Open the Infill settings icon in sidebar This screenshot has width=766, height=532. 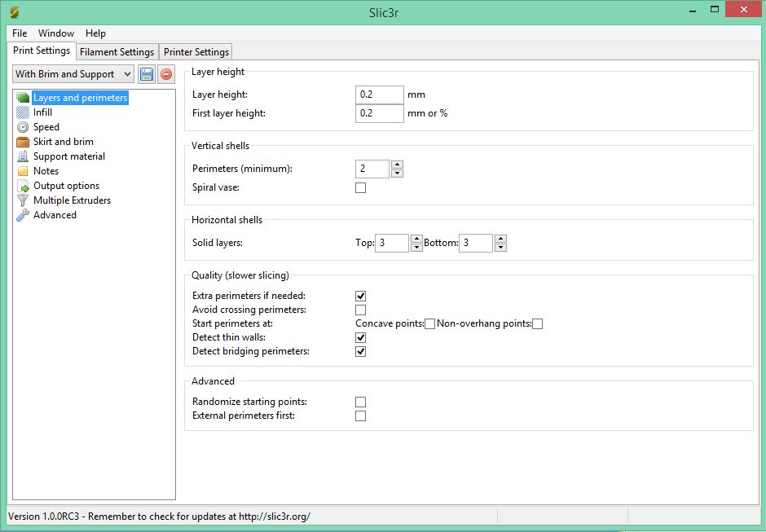point(23,112)
